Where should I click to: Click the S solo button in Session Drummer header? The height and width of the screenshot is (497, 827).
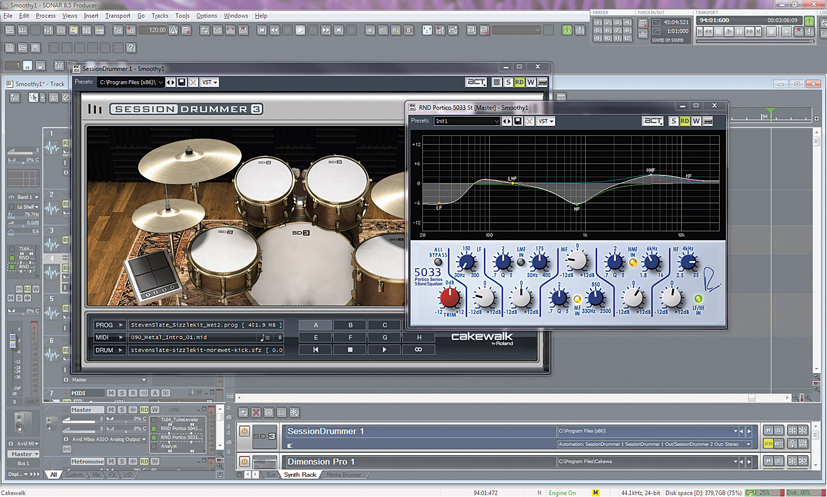(508, 82)
